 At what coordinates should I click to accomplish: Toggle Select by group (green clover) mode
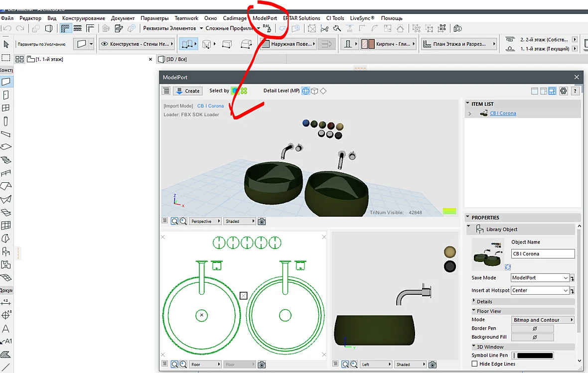244,91
